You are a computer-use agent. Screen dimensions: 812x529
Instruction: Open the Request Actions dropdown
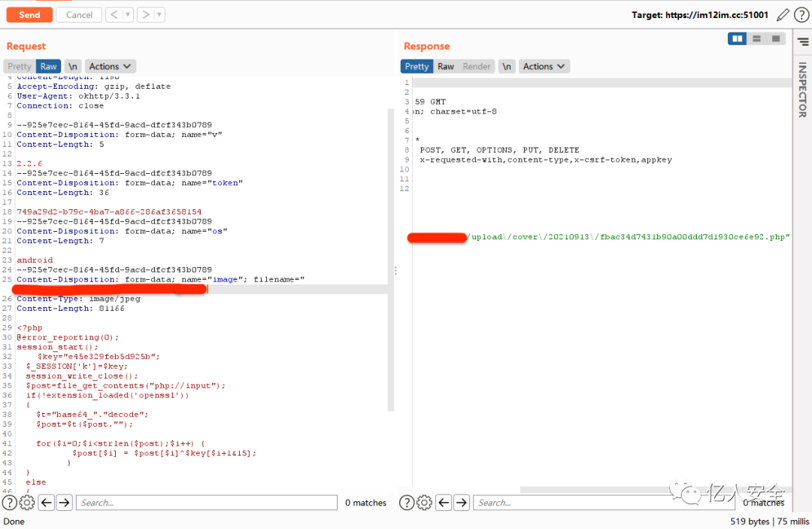(110, 66)
